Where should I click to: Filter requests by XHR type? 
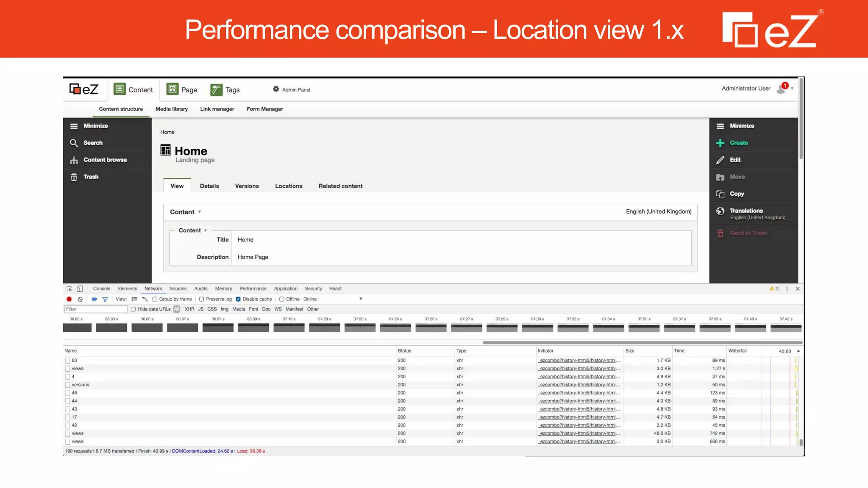pyautogui.click(x=189, y=309)
